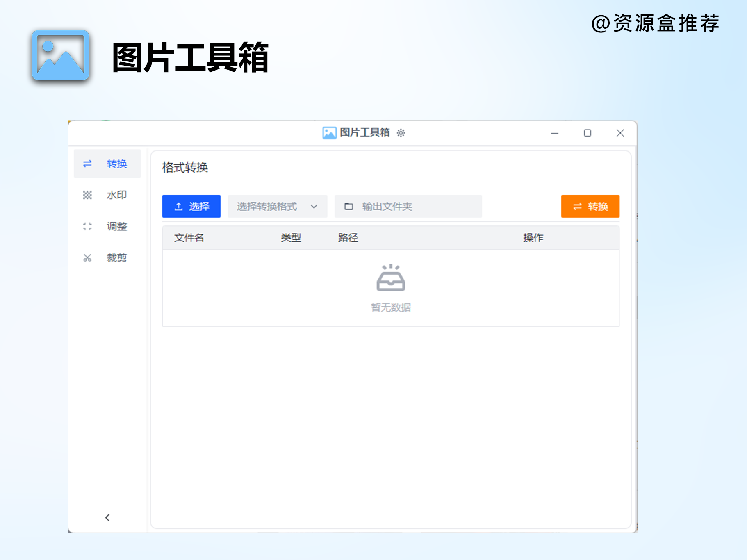The image size is (747, 560).
Task: Click the app logo icon in title bar
Action: pos(329,133)
